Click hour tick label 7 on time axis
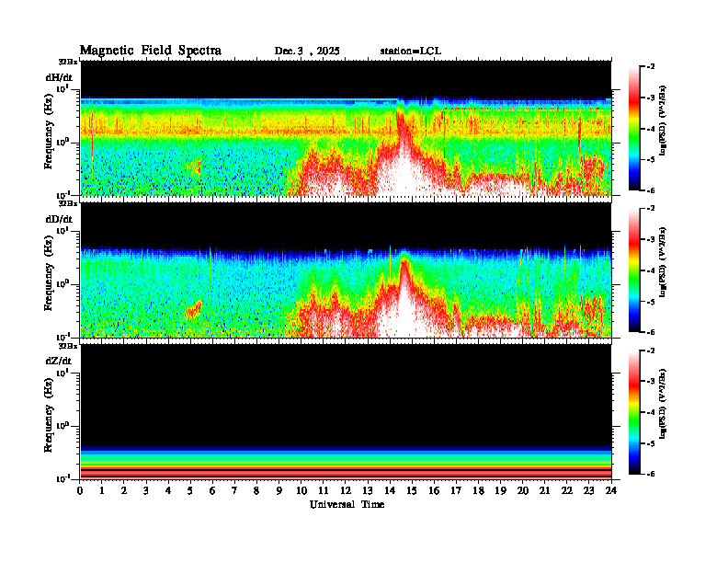 tap(235, 490)
